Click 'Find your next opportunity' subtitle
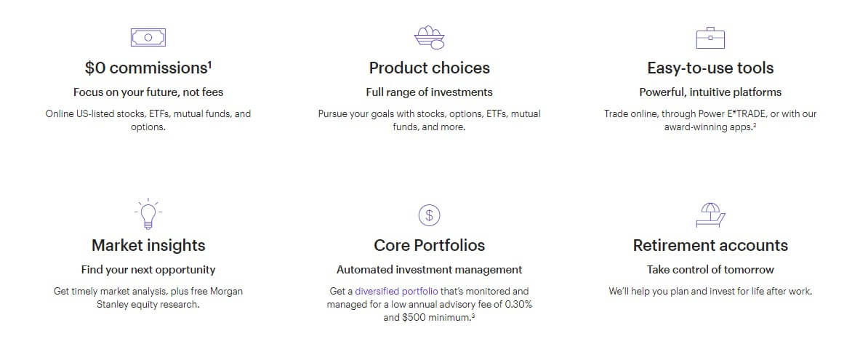Screen dimensions: 868x352 tap(148, 270)
